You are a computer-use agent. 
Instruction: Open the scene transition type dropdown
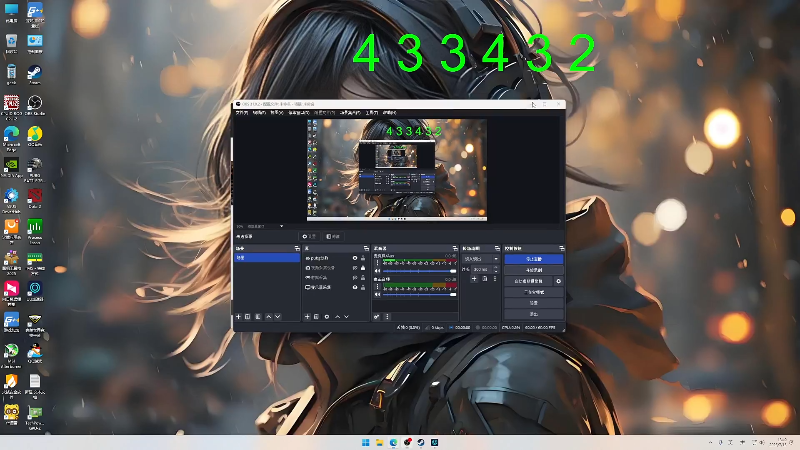[x=481, y=259]
